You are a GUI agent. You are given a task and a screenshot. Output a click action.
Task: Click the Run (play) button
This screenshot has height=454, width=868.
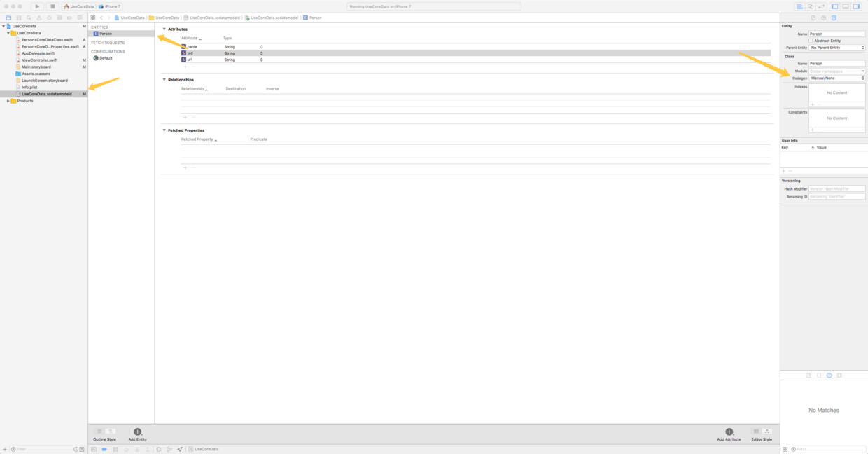tap(38, 6)
